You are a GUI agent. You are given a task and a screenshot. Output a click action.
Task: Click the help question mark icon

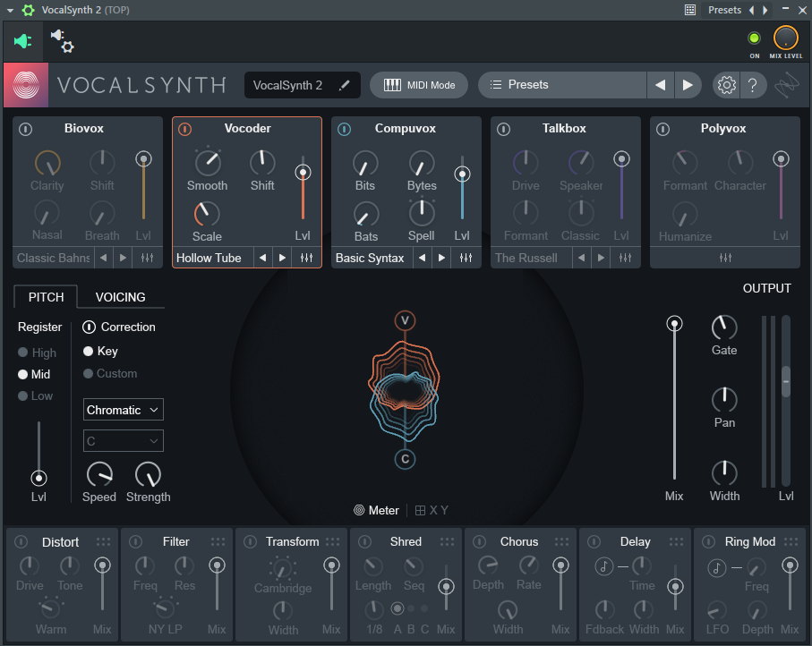[x=753, y=85]
